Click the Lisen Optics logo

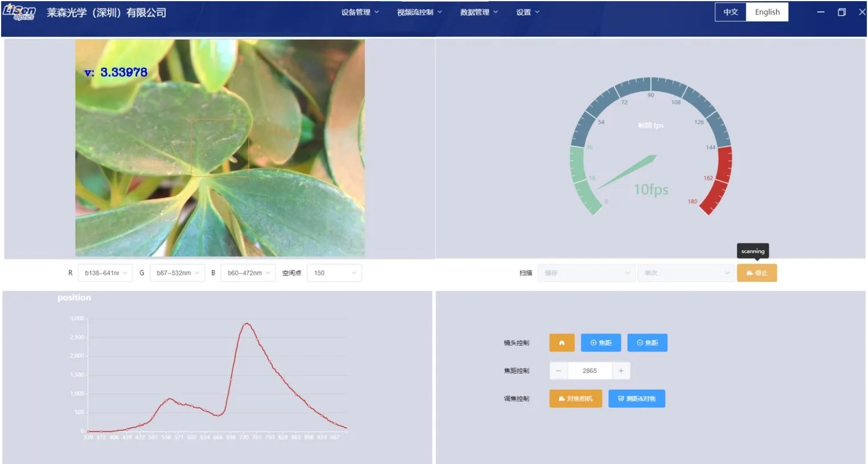[19, 12]
